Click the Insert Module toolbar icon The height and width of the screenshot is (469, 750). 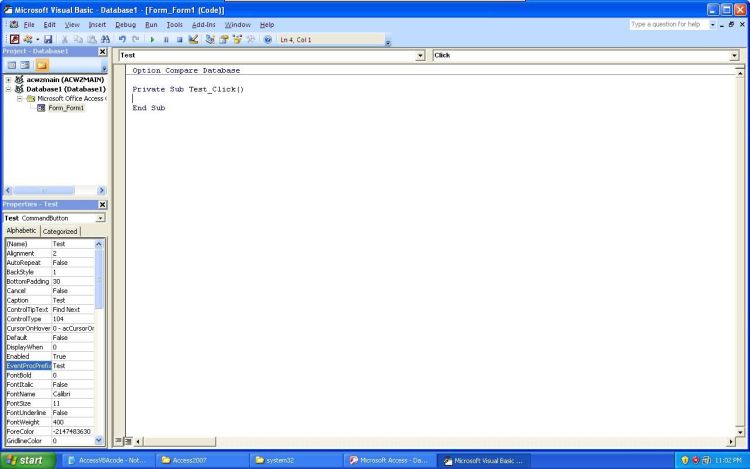28,39
